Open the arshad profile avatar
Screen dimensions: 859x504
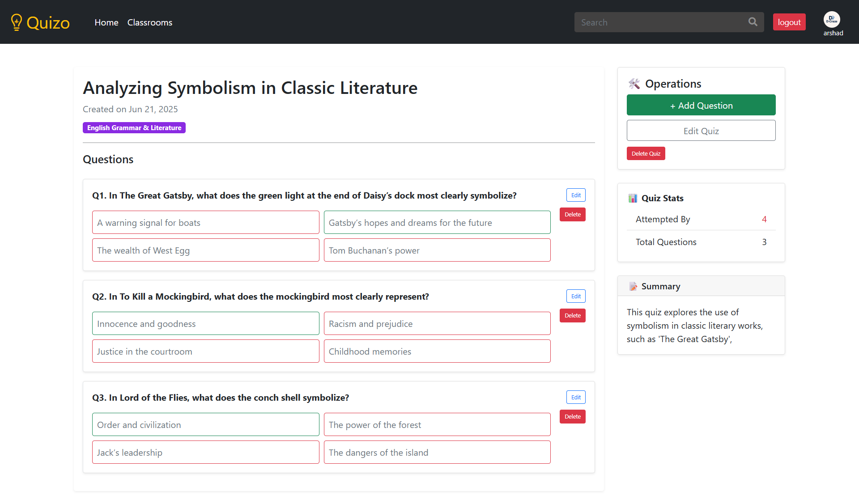click(x=832, y=20)
